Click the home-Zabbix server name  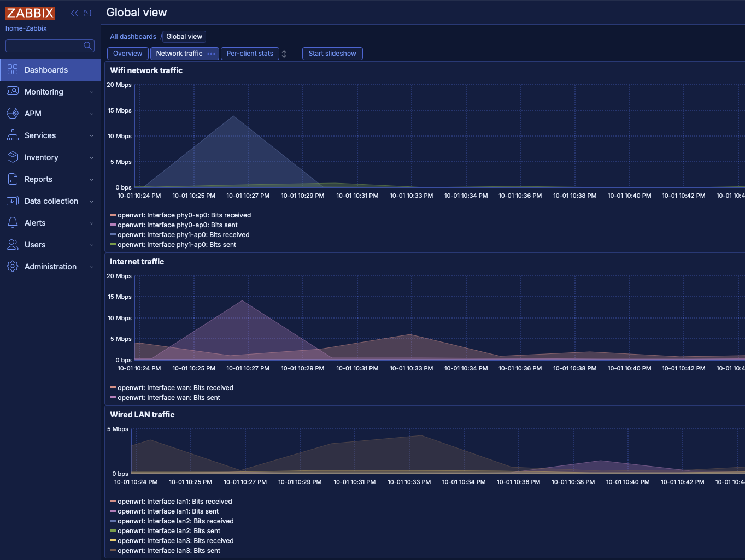pos(26,28)
